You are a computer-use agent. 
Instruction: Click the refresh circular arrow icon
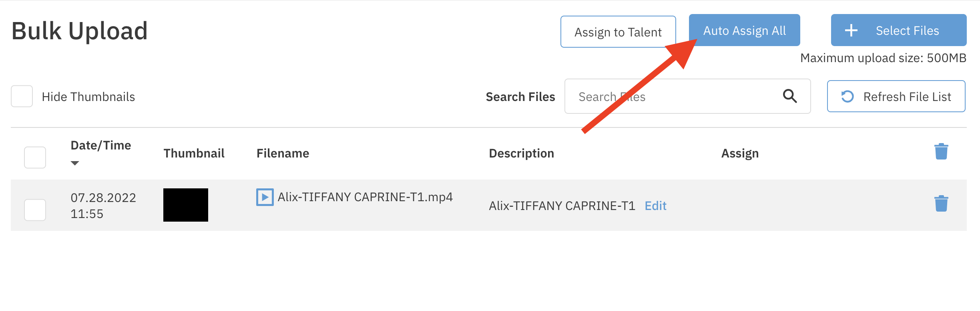(847, 97)
